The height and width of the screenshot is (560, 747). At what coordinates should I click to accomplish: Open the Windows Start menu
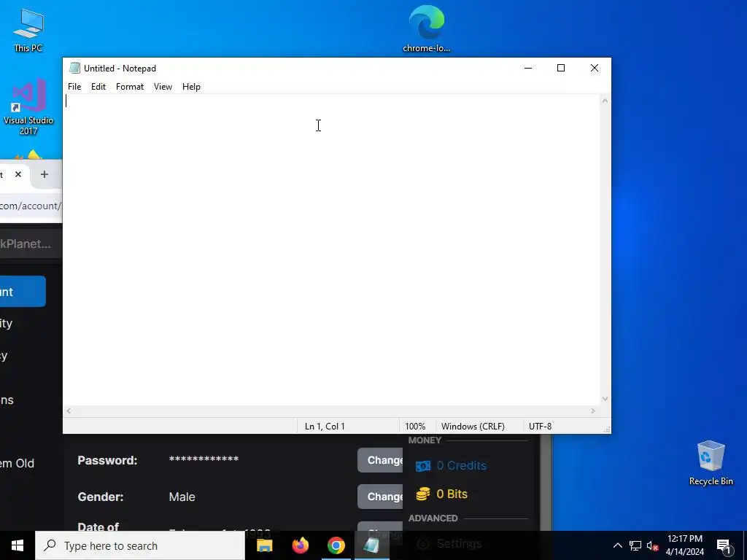18,545
